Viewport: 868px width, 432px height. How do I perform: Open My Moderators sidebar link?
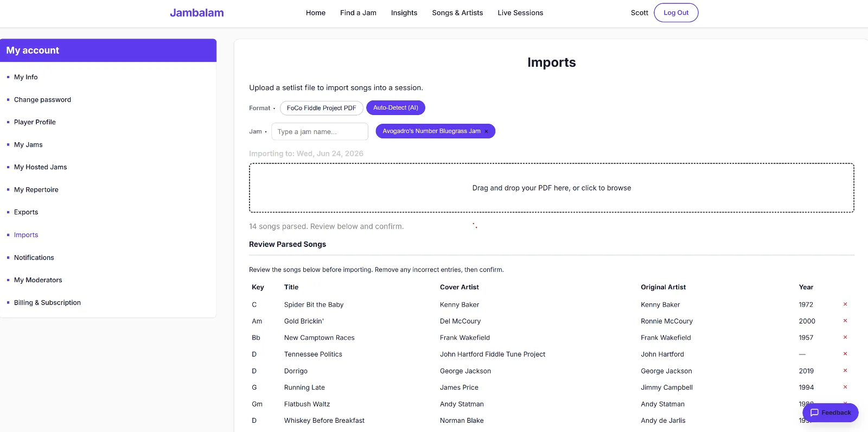[38, 280]
